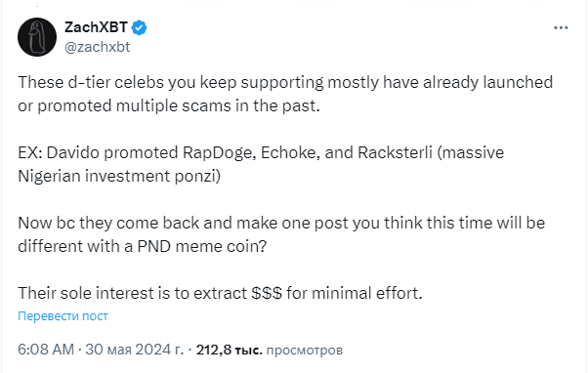
Task: Click the blue verified badge icon
Action: 139,27
